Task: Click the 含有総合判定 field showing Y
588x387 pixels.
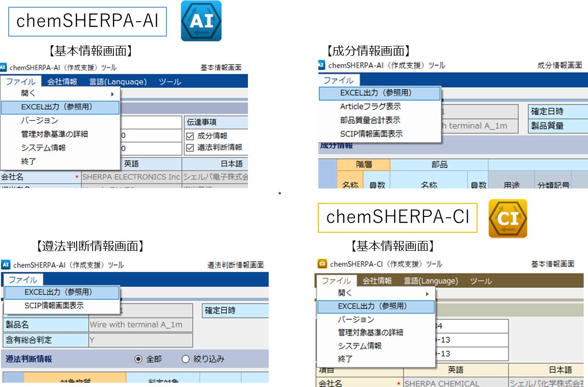Action: (140, 340)
